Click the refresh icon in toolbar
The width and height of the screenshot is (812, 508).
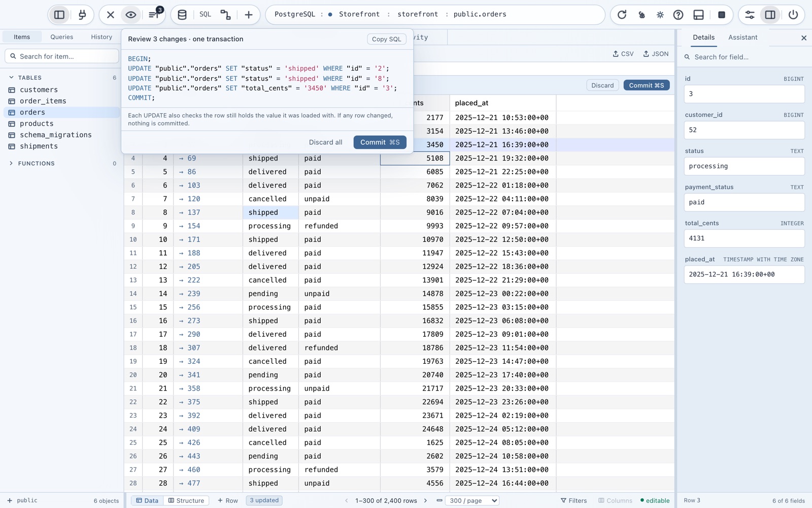coord(622,15)
